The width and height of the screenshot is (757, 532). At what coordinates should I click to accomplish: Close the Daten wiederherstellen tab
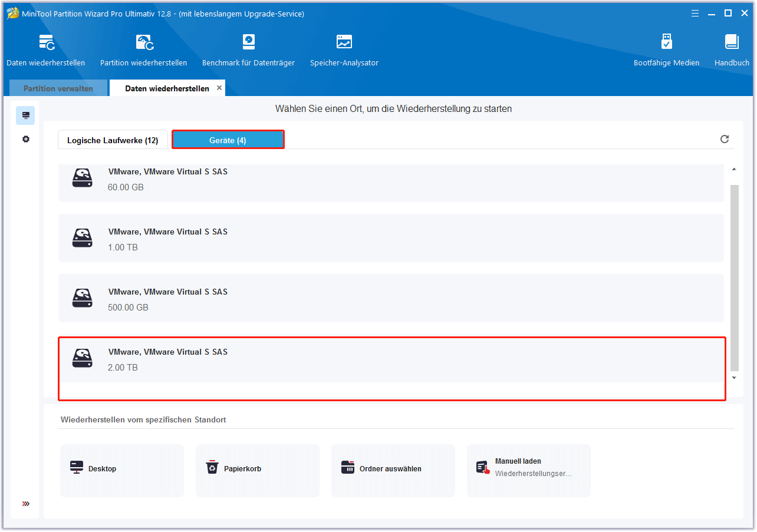[219, 88]
